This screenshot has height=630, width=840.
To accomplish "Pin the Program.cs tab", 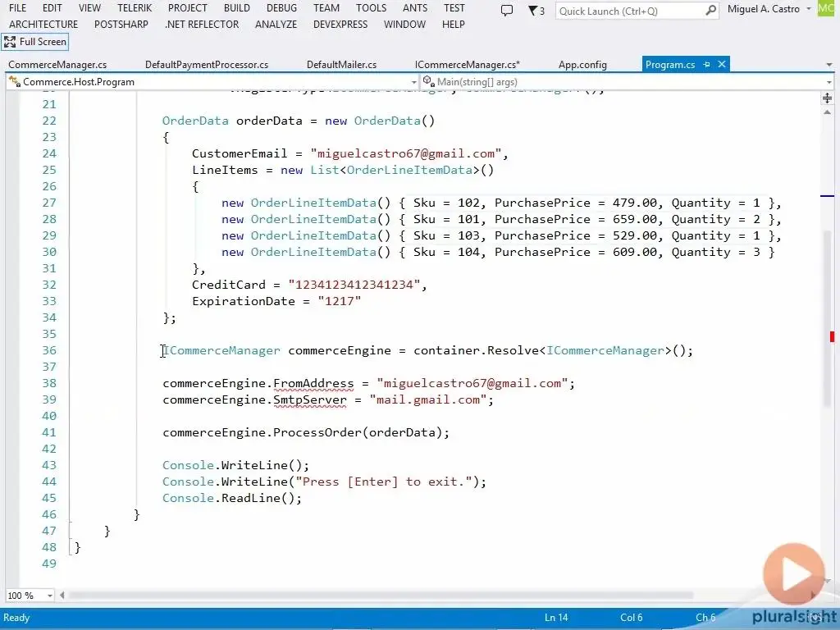I will pyautogui.click(x=706, y=64).
